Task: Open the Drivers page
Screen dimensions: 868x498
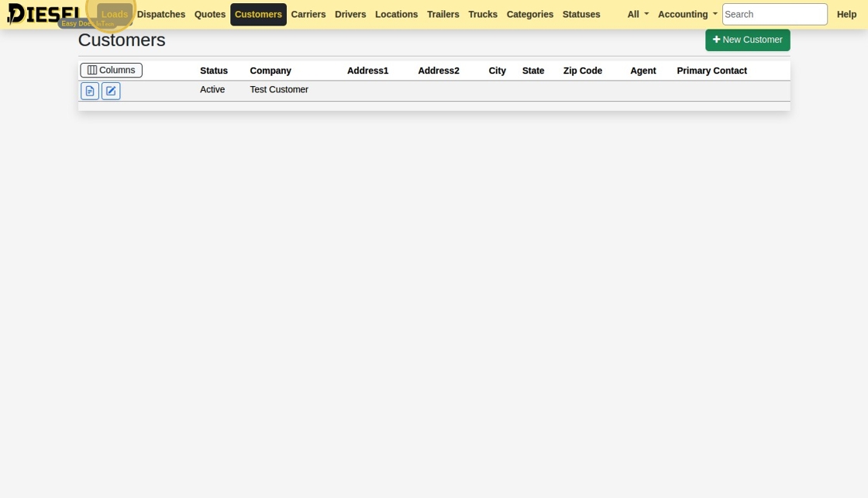Action: 350,15
